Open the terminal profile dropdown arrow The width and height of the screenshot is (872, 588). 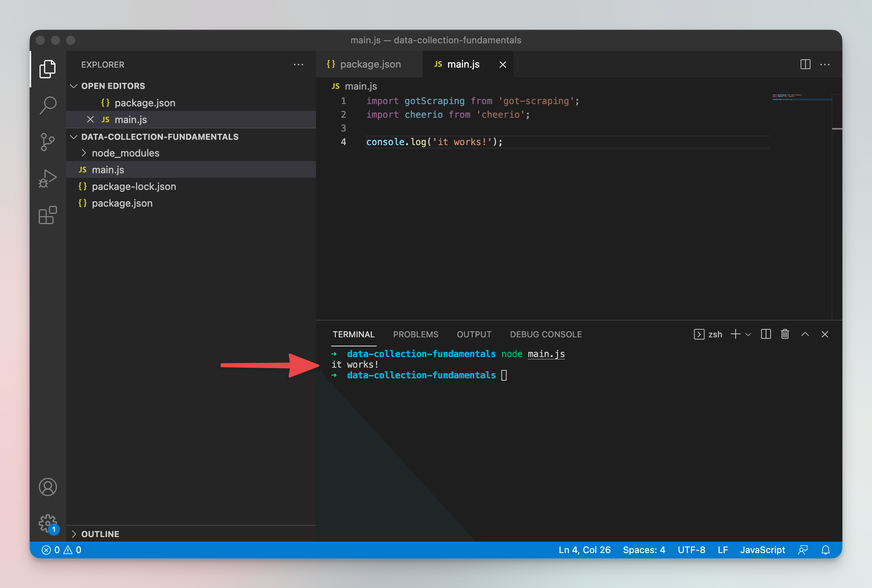749,335
